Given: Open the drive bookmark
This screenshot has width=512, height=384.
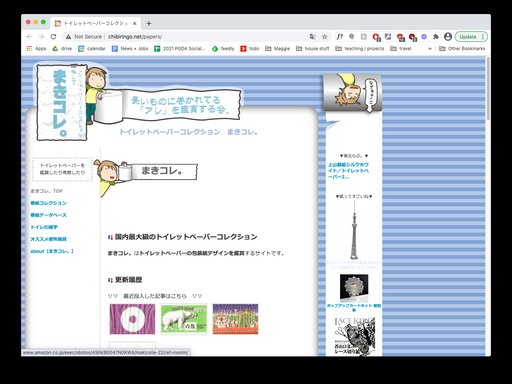Looking at the screenshot, I should pos(62,49).
